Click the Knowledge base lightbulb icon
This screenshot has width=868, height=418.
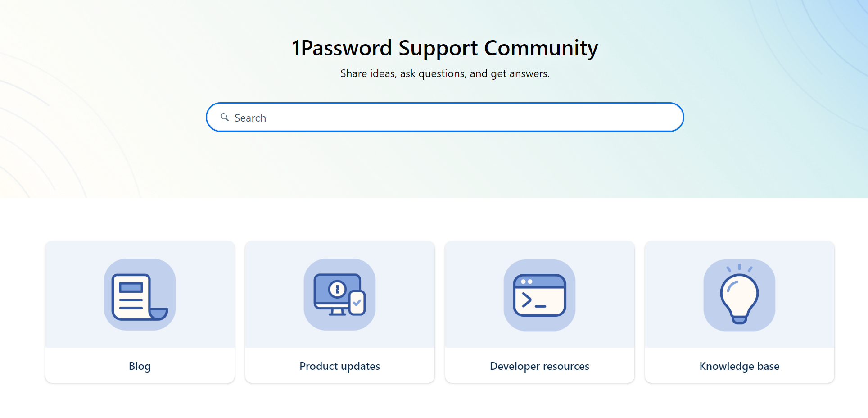(x=739, y=295)
